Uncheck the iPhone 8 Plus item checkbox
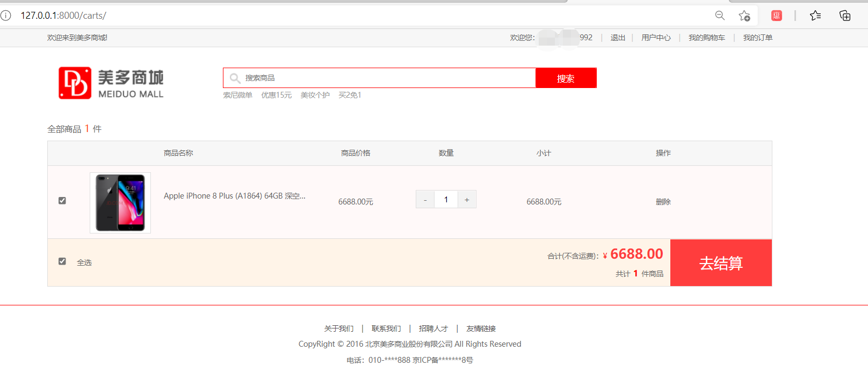The image size is (868, 380). 62,201
